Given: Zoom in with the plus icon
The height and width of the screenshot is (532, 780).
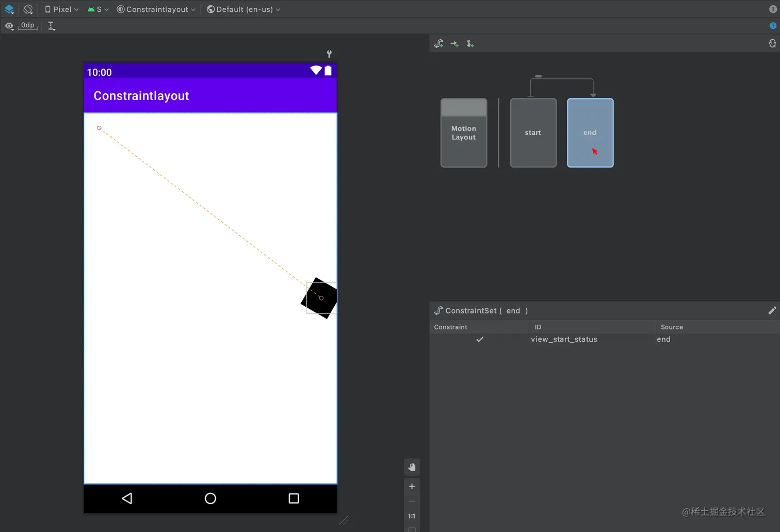Looking at the screenshot, I should (412, 486).
